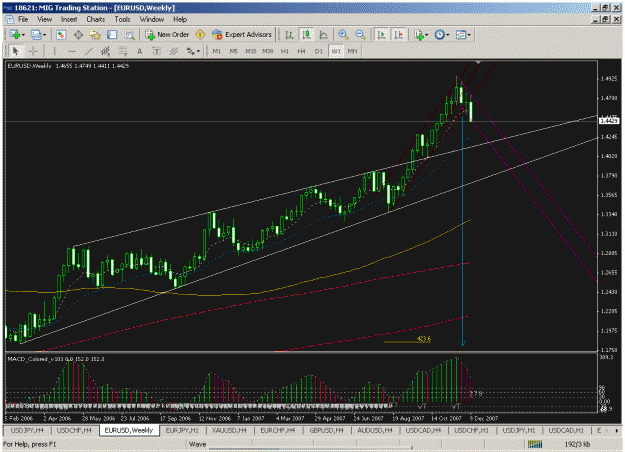Switch to bar chart display
The width and height of the screenshot is (625, 452).
tap(289, 35)
